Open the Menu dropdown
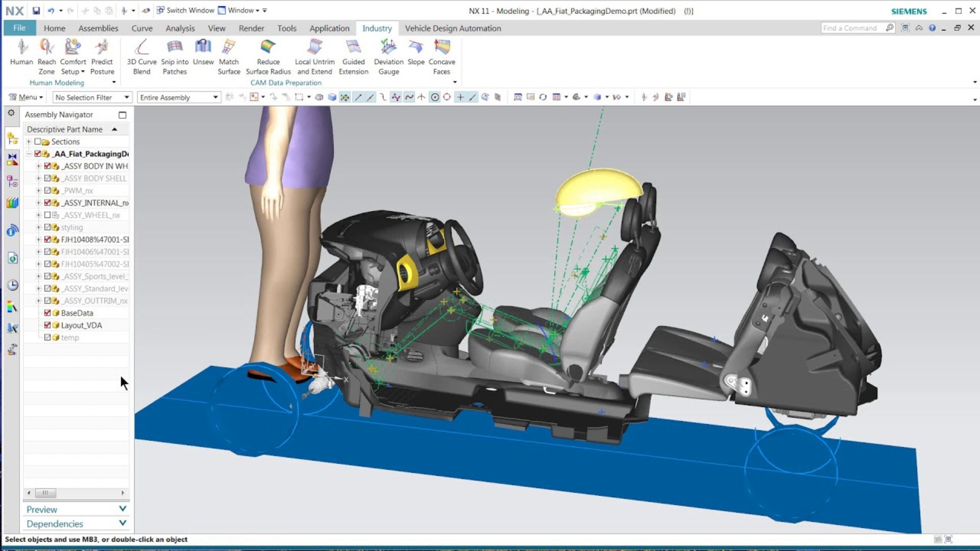The width and height of the screenshot is (980, 551). (26, 97)
